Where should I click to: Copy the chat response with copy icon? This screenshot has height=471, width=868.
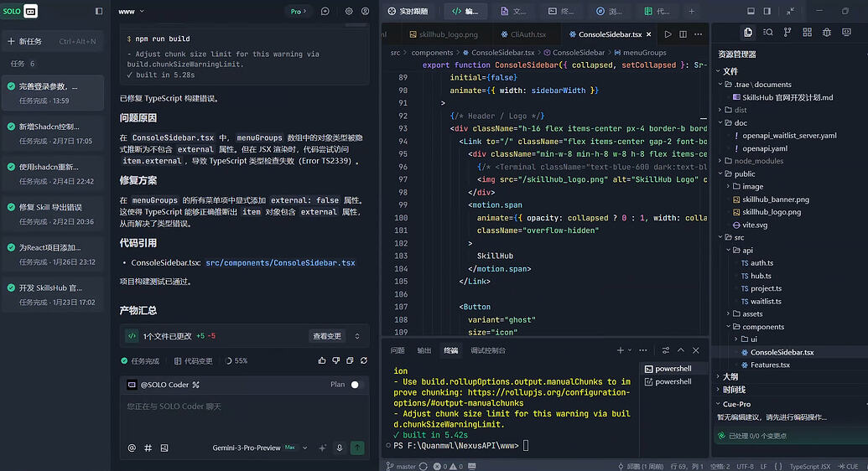[x=350, y=360]
